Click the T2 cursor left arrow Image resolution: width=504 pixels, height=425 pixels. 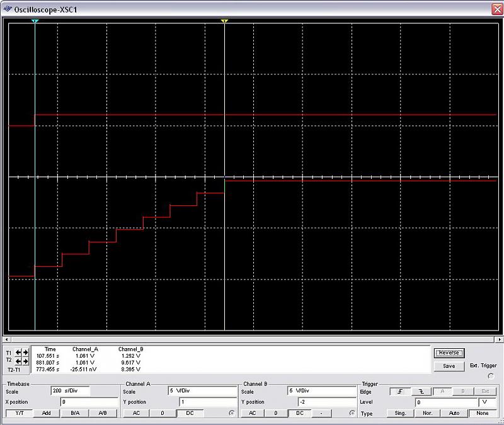click(x=18, y=361)
